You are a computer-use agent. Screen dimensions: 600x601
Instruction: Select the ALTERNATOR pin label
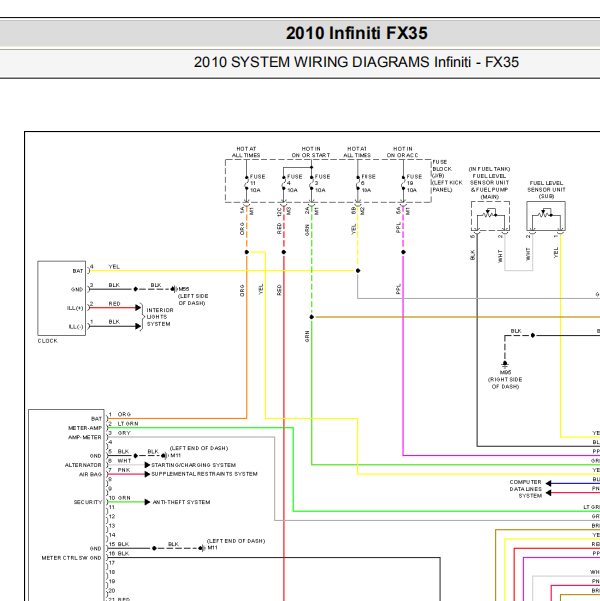point(83,465)
